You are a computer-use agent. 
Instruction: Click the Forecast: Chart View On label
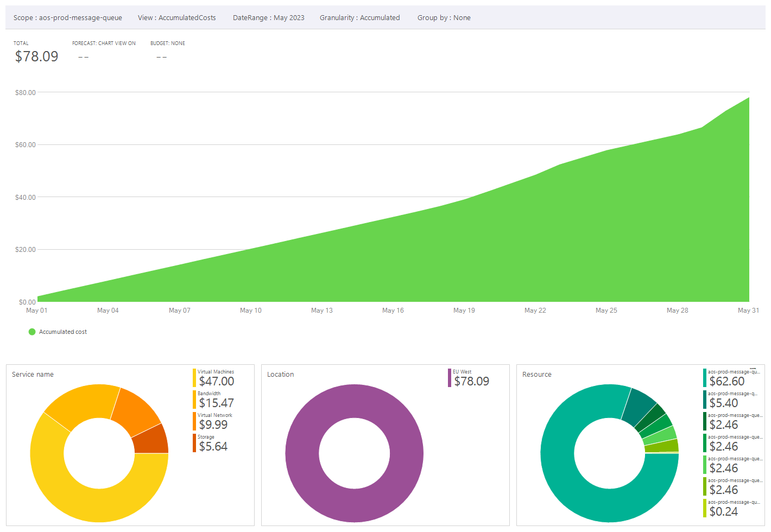(104, 43)
